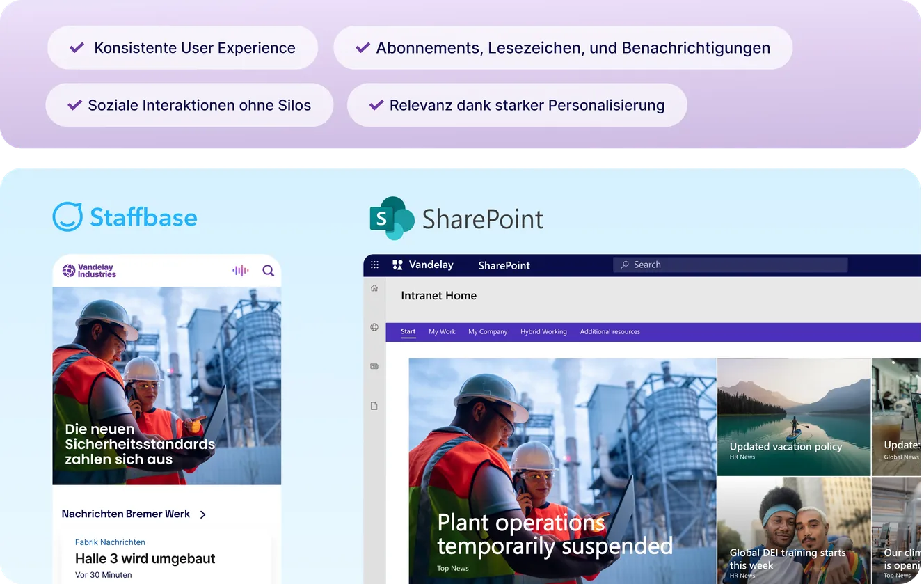Open the Nachrichten Bremer Werk heading
Image resolution: width=924 pixels, height=584 pixels.
(125, 514)
